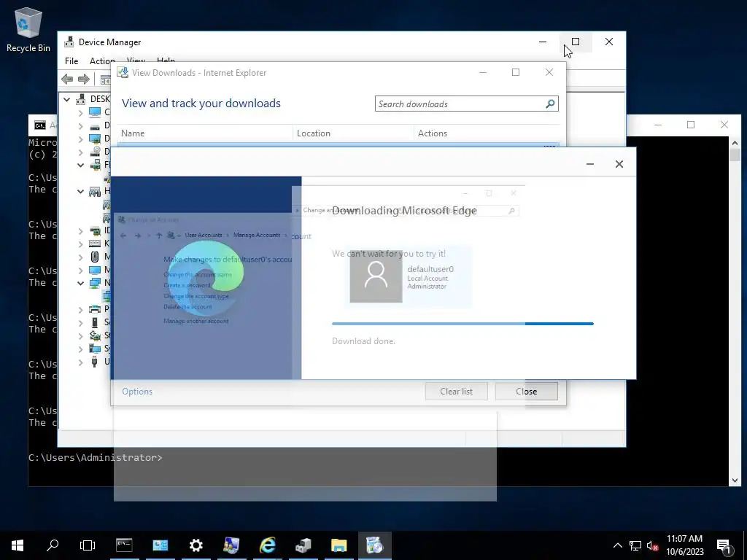Click Close in View Downloads
The image size is (747, 560).
527,392
